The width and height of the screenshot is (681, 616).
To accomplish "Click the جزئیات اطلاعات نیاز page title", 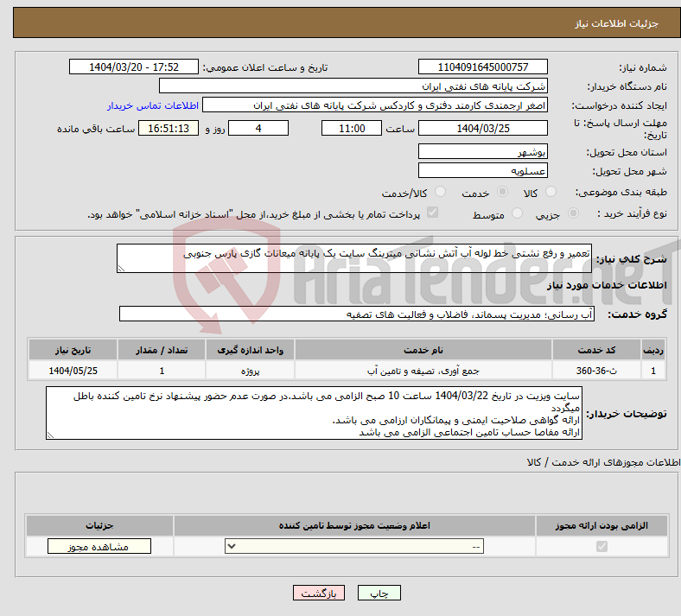I will 617,23.
